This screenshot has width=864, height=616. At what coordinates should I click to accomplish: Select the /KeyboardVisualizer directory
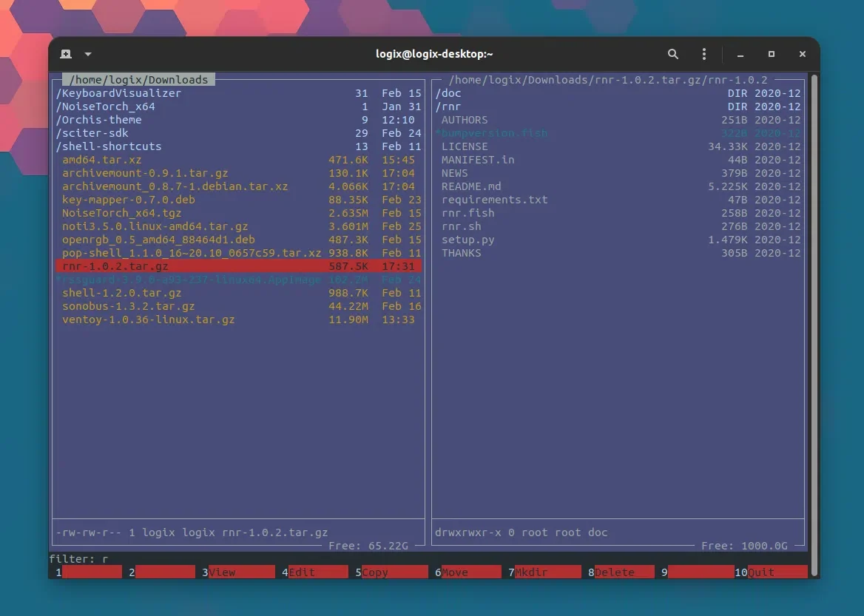[x=239, y=93]
